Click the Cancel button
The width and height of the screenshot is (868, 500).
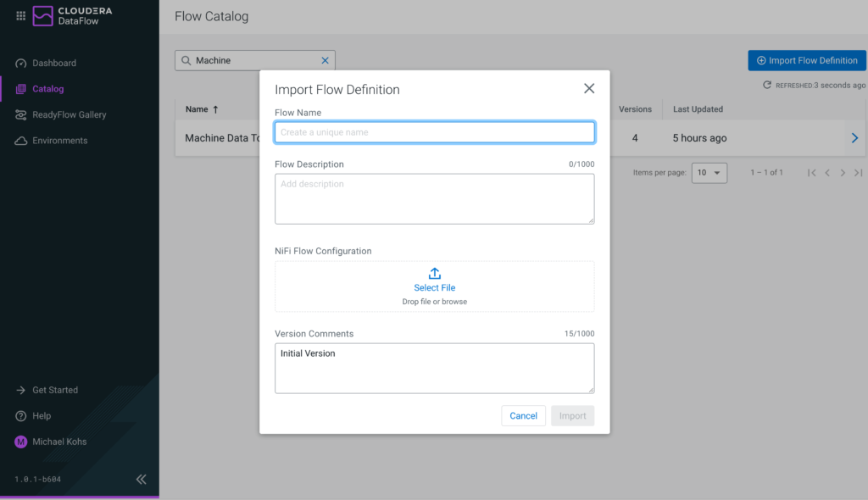pos(523,415)
